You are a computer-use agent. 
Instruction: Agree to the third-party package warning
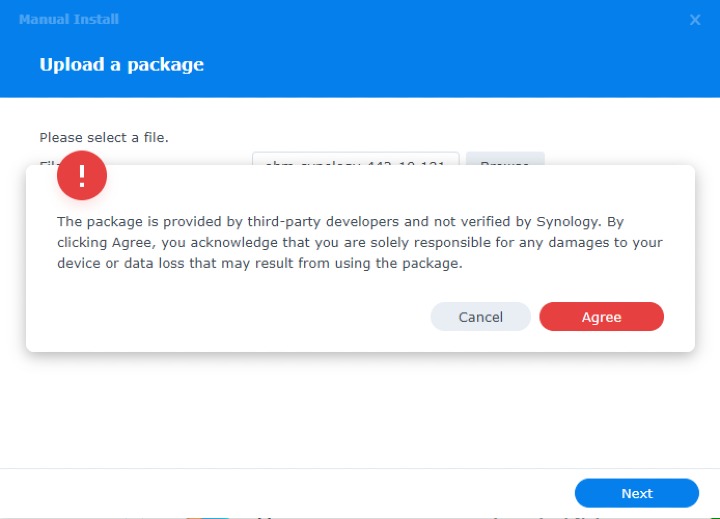(x=601, y=317)
